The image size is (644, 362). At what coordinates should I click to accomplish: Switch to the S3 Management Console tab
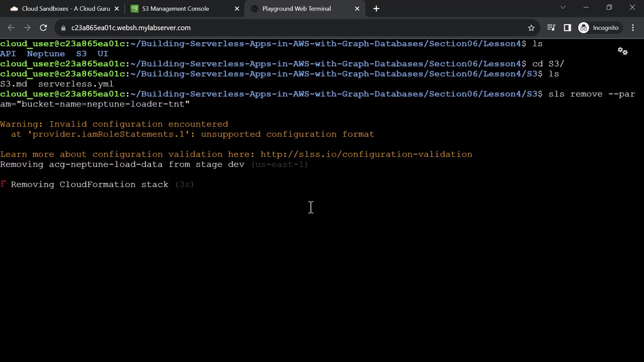pos(176,9)
